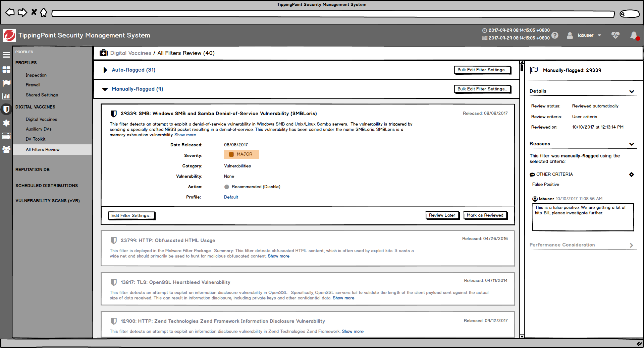The width and height of the screenshot is (644, 348).
Task: Click gear icon next to OTHER CRITERIA
Action: click(632, 175)
